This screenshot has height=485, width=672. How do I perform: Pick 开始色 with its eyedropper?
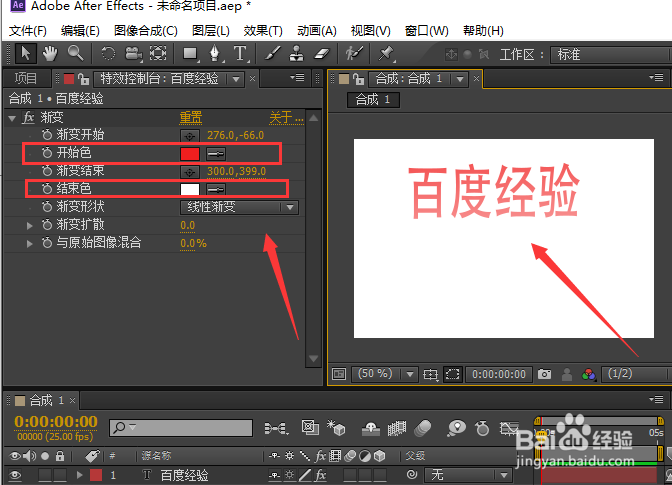216,154
